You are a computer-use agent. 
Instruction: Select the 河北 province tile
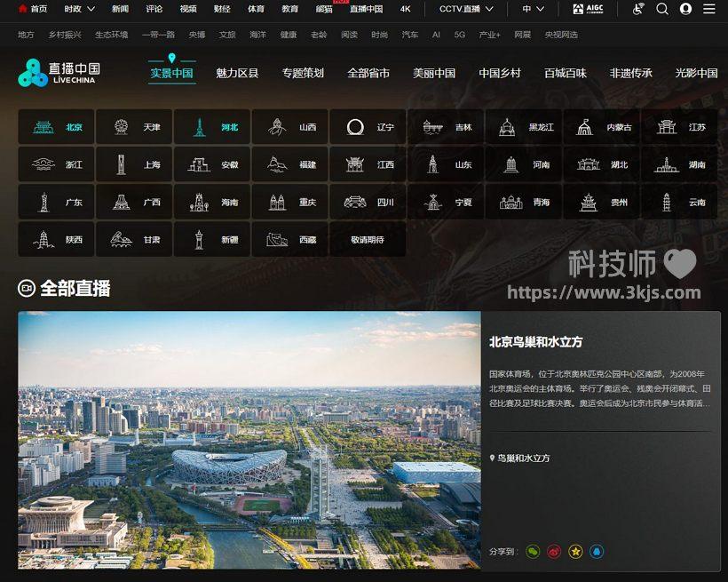tap(212, 126)
